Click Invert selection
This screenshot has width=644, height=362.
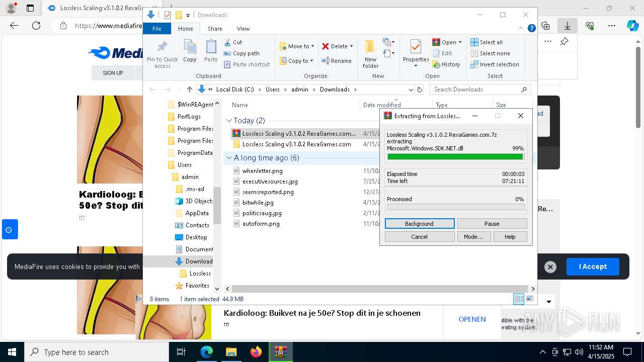pyautogui.click(x=495, y=64)
